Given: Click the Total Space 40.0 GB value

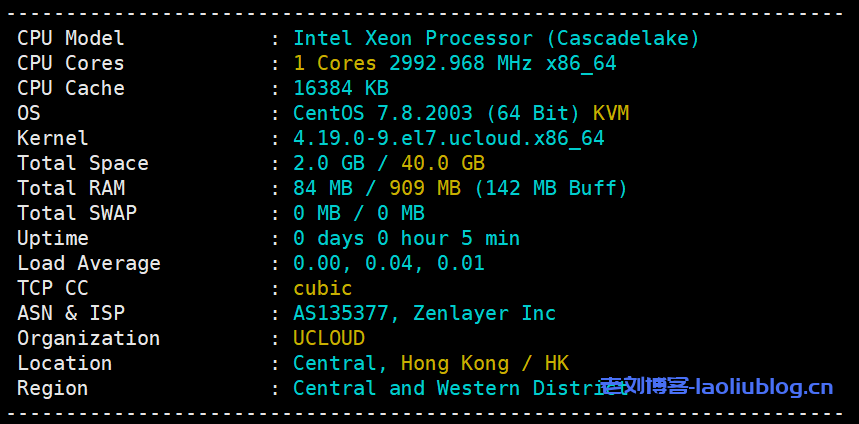Looking at the screenshot, I should [x=442, y=163].
